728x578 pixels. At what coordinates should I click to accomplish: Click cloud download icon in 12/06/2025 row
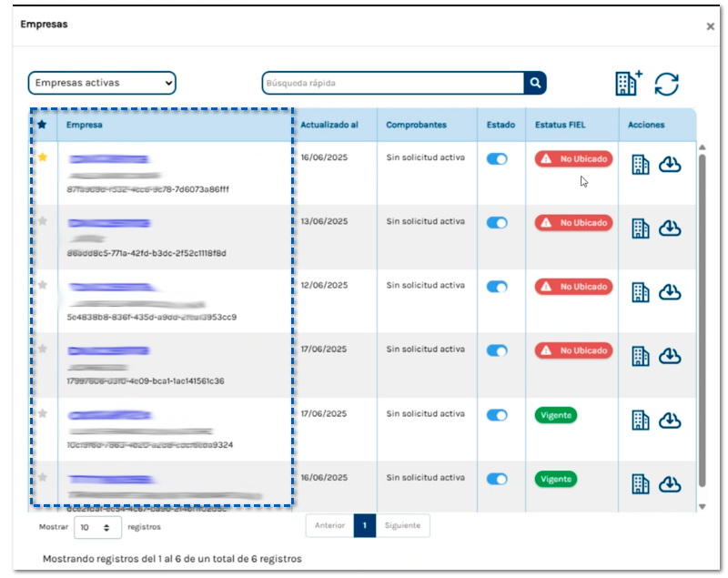click(670, 292)
